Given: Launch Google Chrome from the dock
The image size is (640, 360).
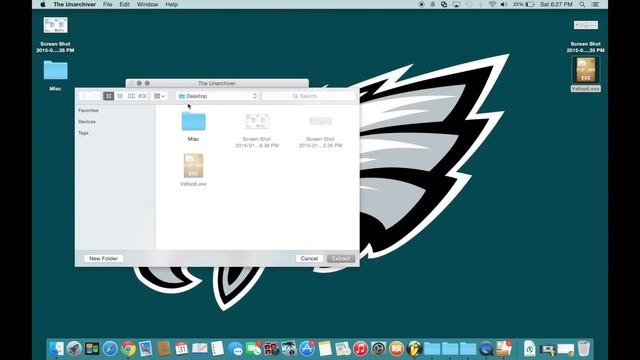Looking at the screenshot, I should 128,349.
